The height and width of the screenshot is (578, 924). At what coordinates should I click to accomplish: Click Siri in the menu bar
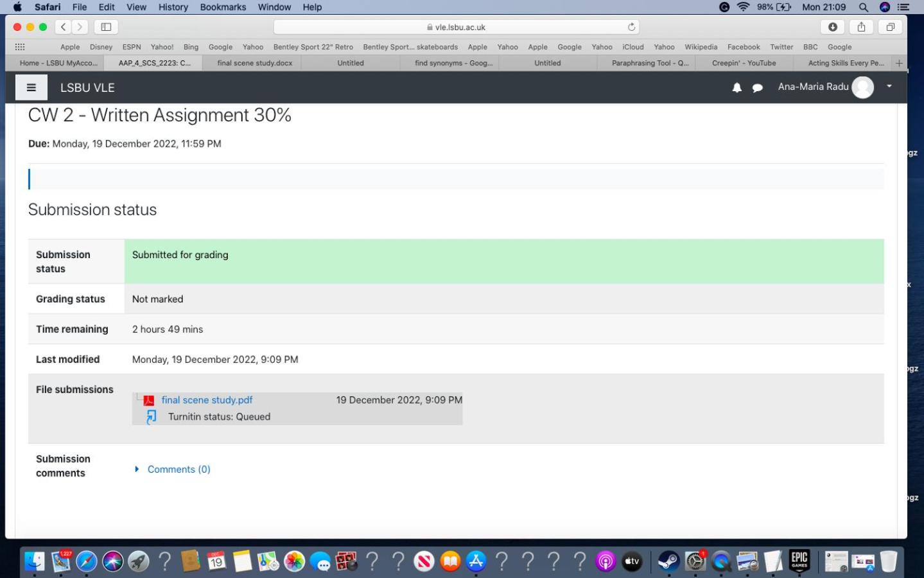(x=885, y=7)
